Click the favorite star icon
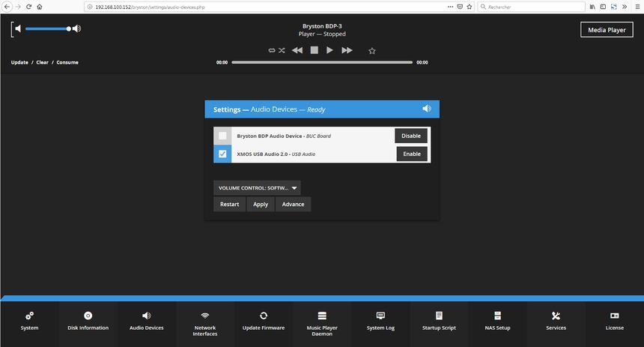Viewport: 644px width, 347px height. point(372,51)
